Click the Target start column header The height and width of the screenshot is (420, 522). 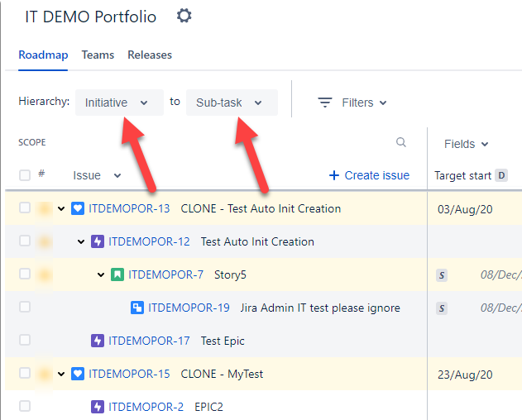tap(462, 175)
